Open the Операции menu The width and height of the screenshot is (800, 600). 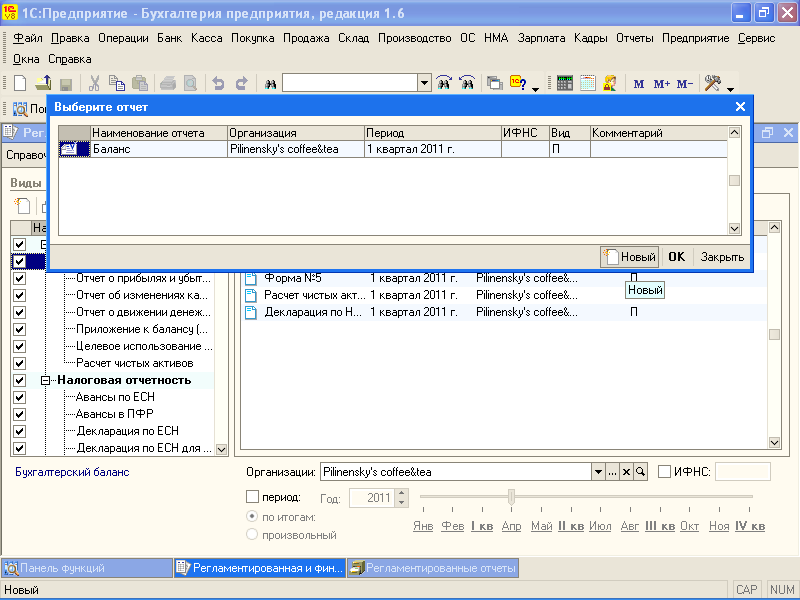pos(123,38)
